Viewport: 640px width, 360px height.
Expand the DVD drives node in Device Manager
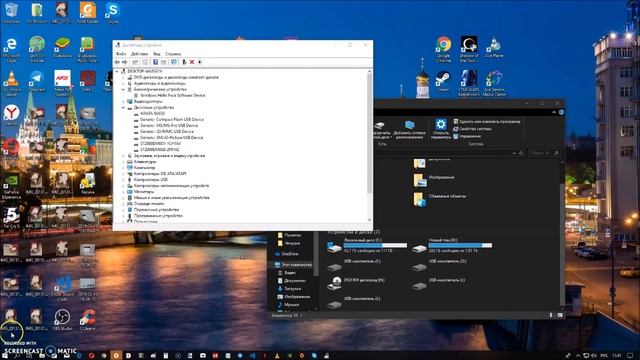(123, 77)
